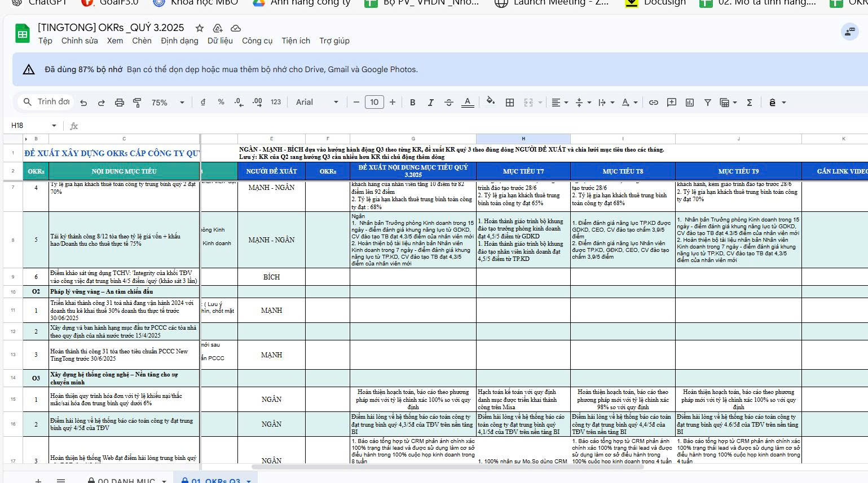Open the Arial font dropdown

point(317,103)
